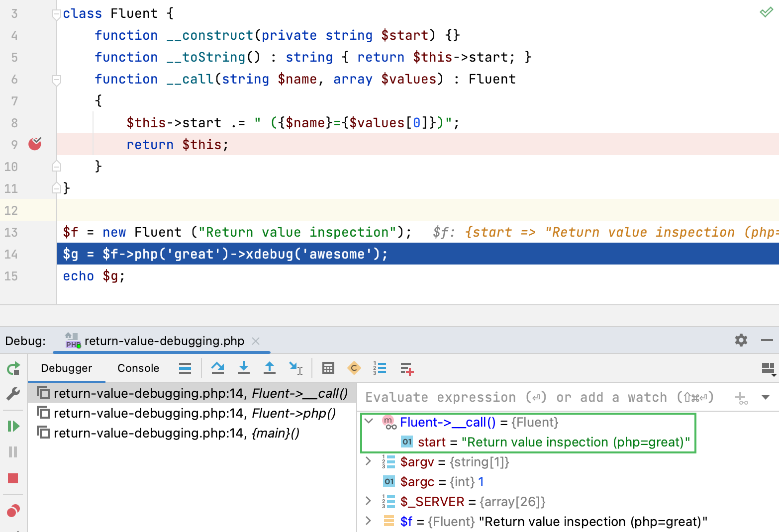Expand the $_SERVER array variable
The height and width of the screenshot is (532, 779).
pyautogui.click(x=369, y=502)
